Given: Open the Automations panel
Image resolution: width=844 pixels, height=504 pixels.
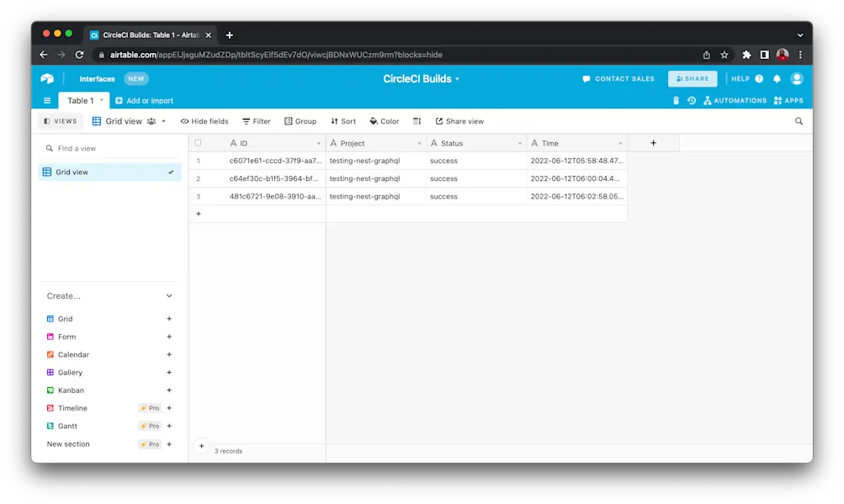Looking at the screenshot, I should 735,99.
